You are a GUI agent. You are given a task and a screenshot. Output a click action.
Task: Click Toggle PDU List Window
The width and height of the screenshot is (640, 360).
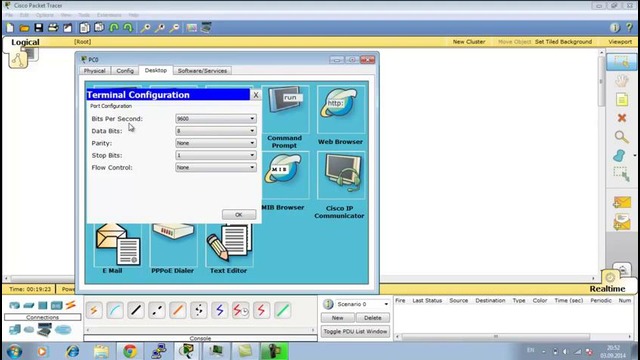(355, 331)
